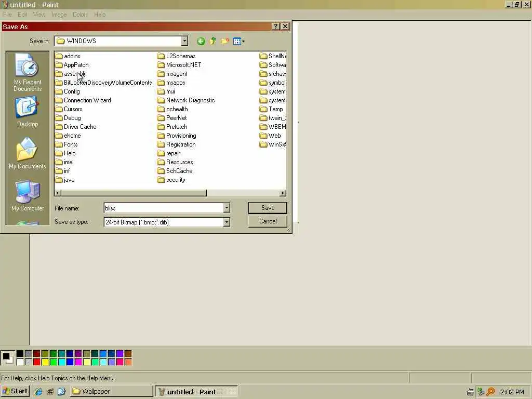
Task: Open the View menu in Paint
Action: pyautogui.click(x=39, y=15)
